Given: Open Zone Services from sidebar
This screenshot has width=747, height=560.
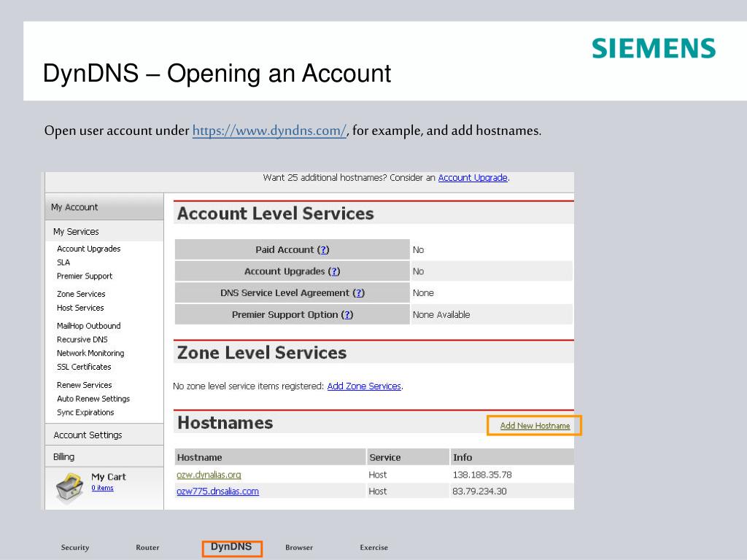Looking at the screenshot, I should click(81, 294).
